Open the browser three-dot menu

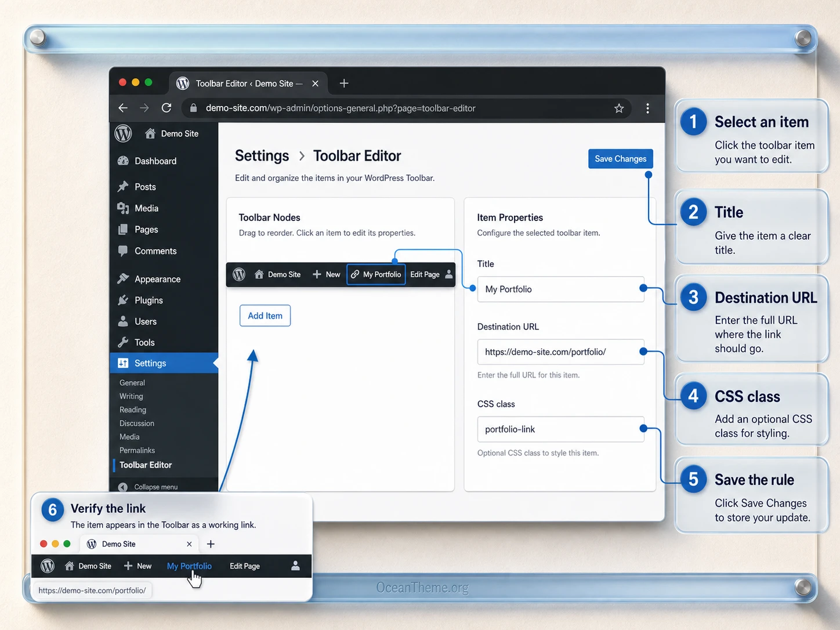647,108
